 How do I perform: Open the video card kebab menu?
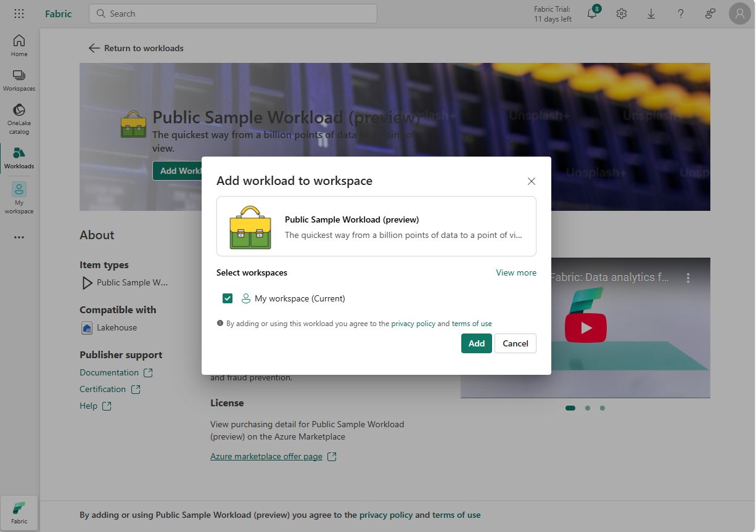click(688, 277)
